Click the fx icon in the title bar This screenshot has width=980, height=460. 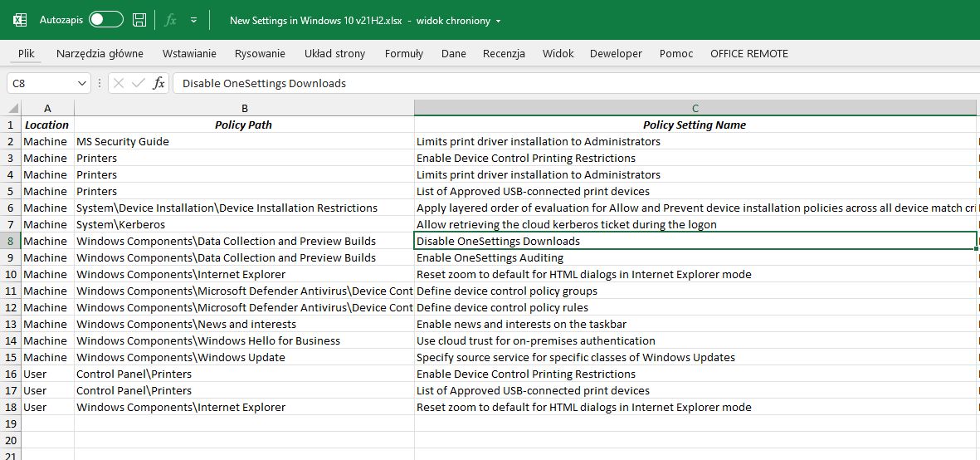(170, 20)
